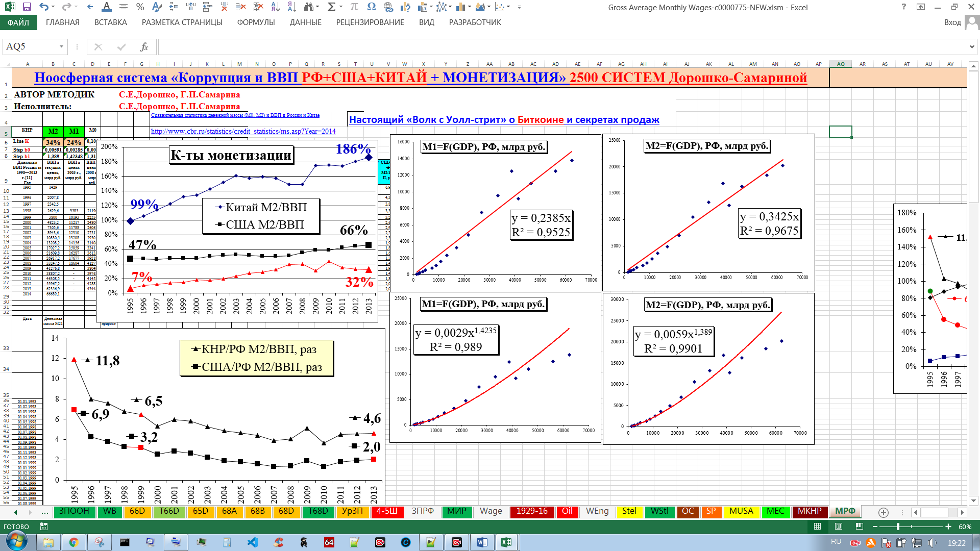Click the zoom slider in status bar
The image size is (980, 551).
(898, 527)
